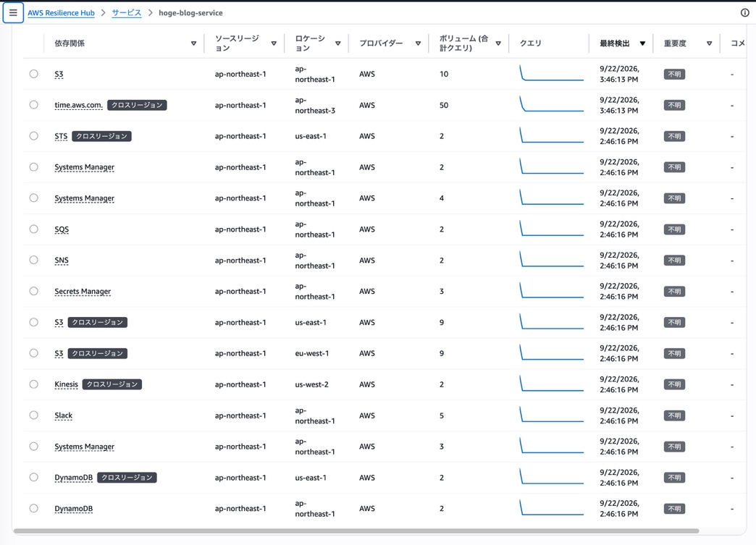
Task: Click location ap-northeast-3 in time.aws.com. row
Action: 315,105
